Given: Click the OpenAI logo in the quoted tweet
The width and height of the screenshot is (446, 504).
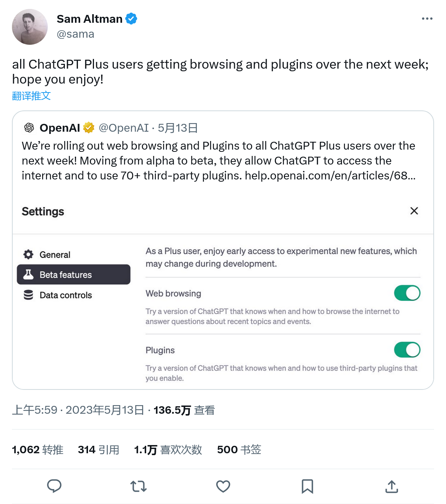Looking at the screenshot, I should pos(29,128).
